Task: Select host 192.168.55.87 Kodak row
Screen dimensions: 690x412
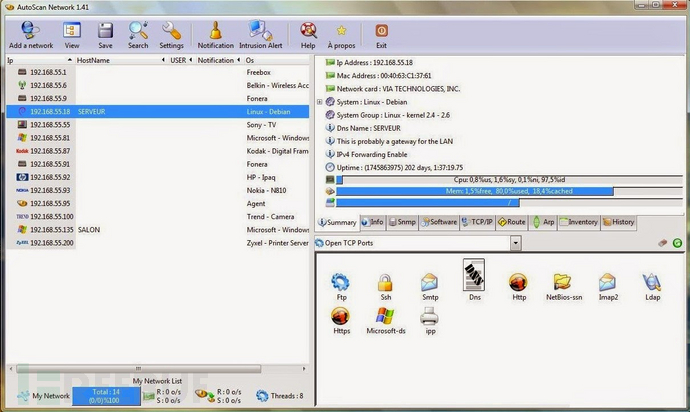Action: [158, 151]
